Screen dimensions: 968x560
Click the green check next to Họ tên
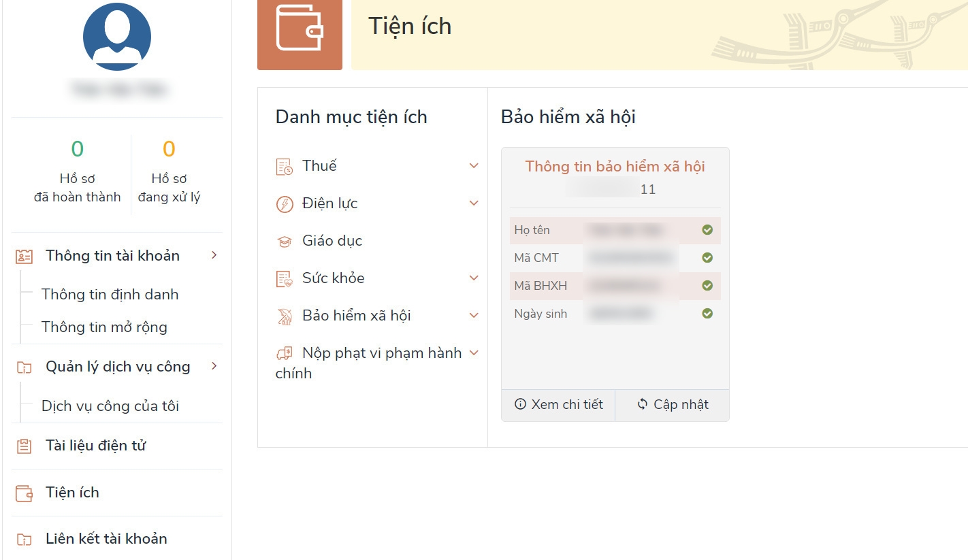tap(707, 230)
